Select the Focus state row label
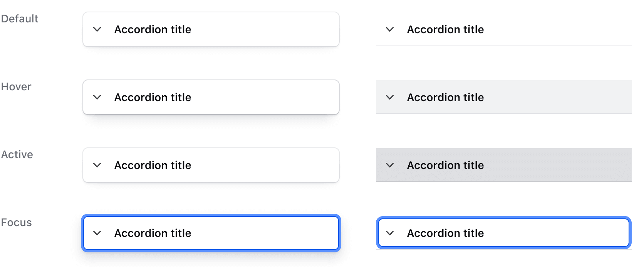The width and height of the screenshot is (644, 267). (x=16, y=222)
